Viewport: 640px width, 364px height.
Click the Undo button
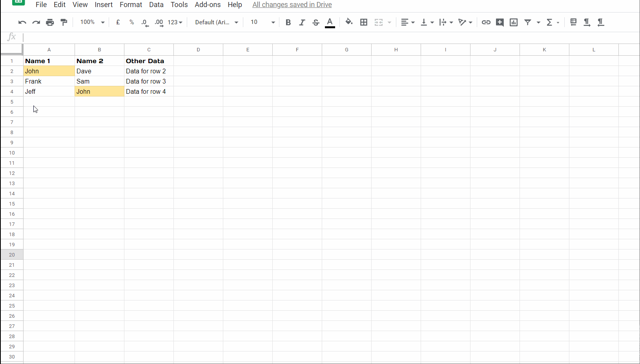(x=22, y=22)
